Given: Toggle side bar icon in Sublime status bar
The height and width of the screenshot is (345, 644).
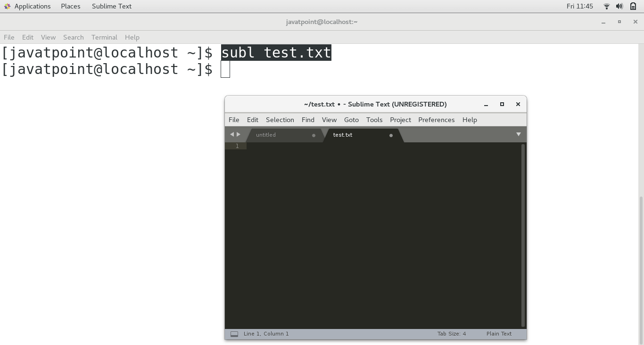Looking at the screenshot, I should pyautogui.click(x=234, y=334).
